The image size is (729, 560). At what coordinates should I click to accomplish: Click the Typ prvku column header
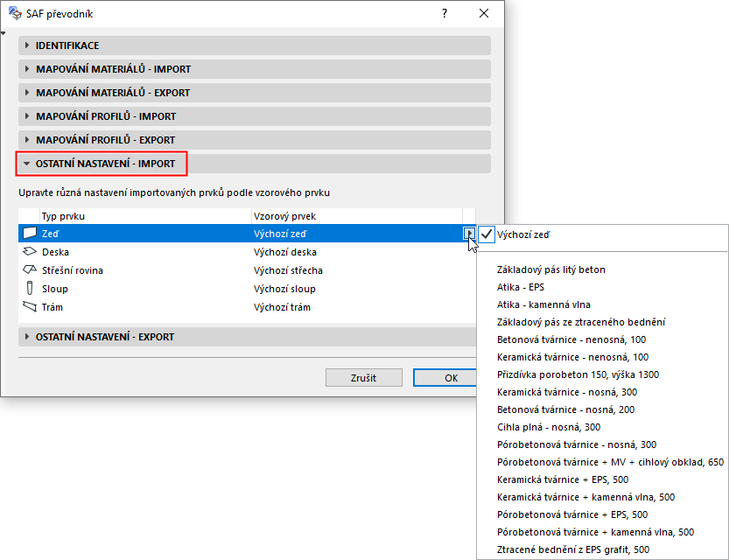[145, 216]
